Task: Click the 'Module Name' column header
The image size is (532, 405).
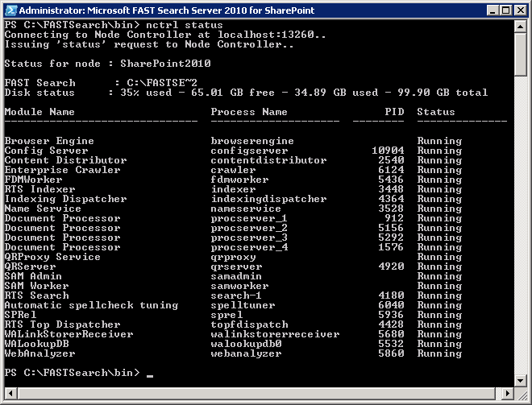Action: [39, 112]
